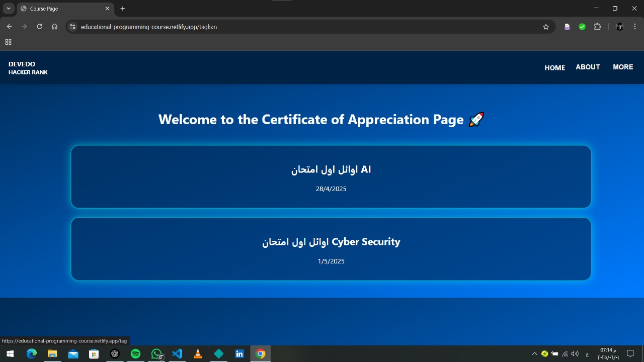The width and height of the screenshot is (644, 362).
Task: Open the Extensions puzzle-piece menu
Action: (x=598, y=27)
